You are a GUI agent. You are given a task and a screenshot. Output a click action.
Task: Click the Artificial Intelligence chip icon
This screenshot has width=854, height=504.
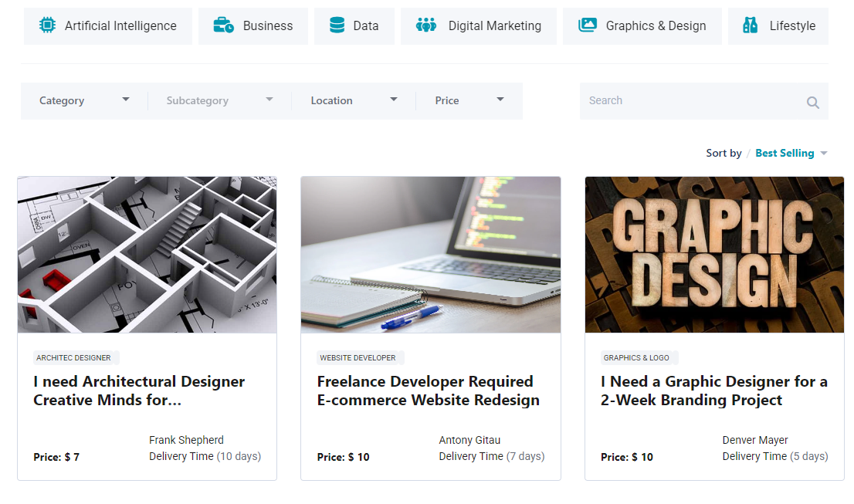coord(48,25)
